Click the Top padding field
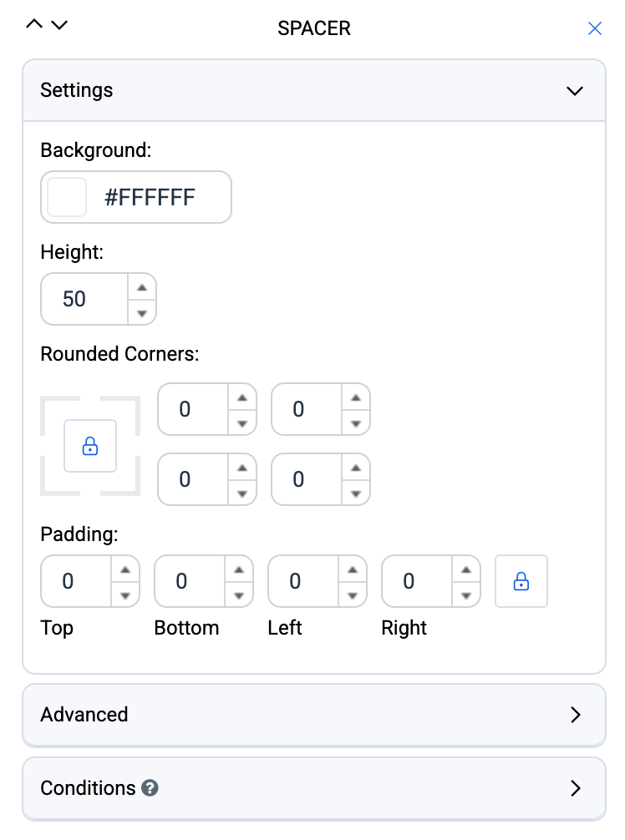 pos(76,581)
